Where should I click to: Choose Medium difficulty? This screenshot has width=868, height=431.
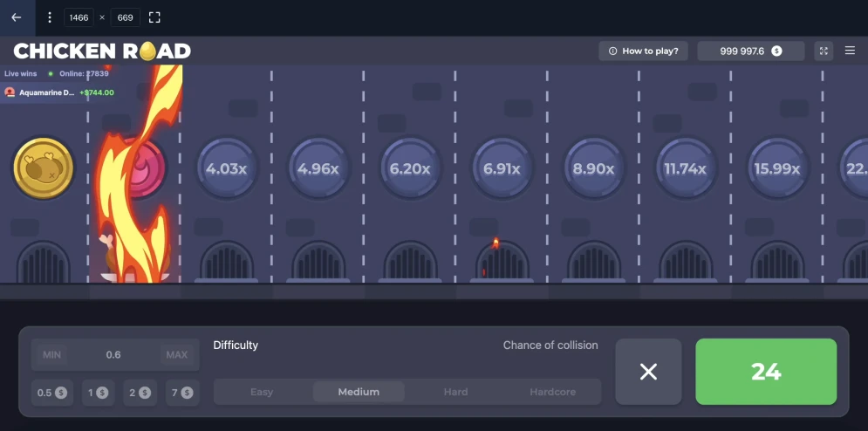coord(359,392)
